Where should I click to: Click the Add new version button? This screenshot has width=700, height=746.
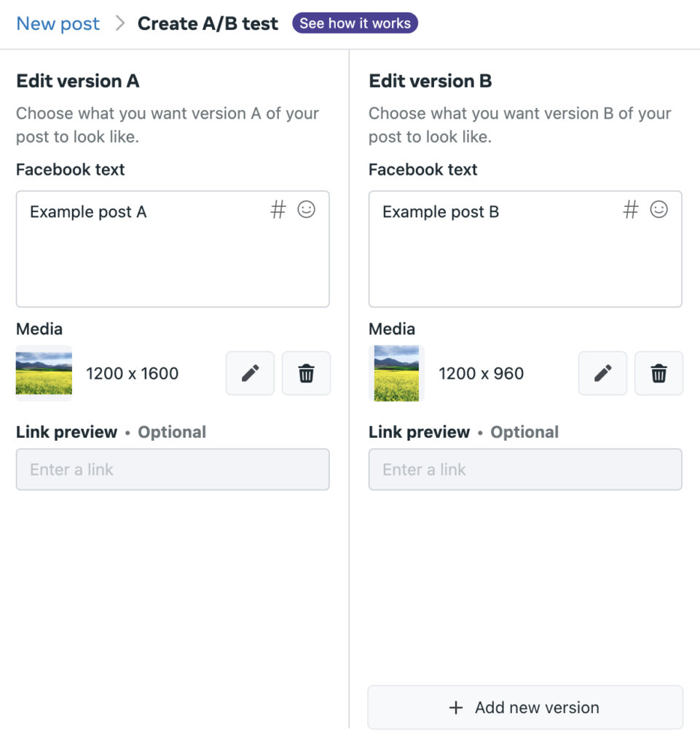pos(525,707)
